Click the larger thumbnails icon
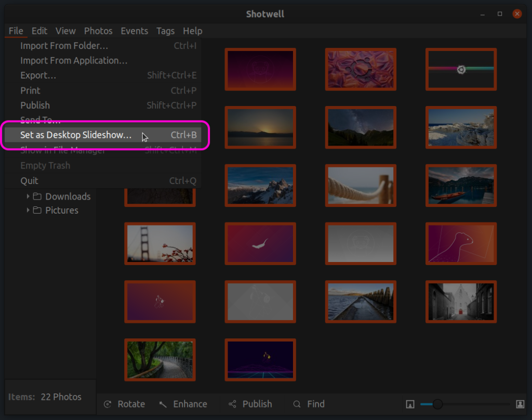532x420 pixels. [520, 404]
